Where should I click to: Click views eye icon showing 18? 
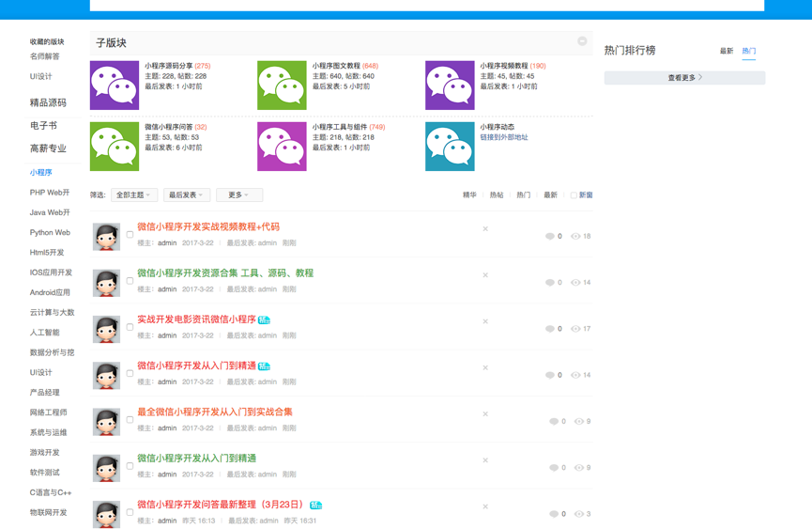pos(575,236)
